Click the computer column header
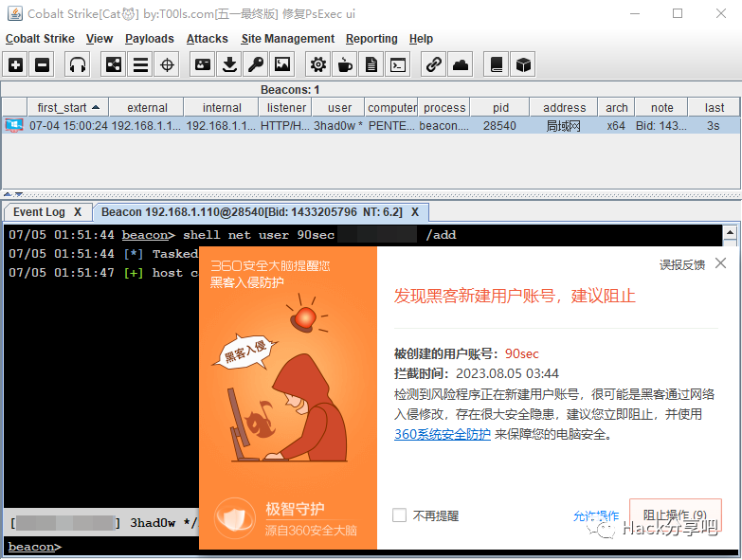The image size is (742, 560). pyautogui.click(x=391, y=108)
